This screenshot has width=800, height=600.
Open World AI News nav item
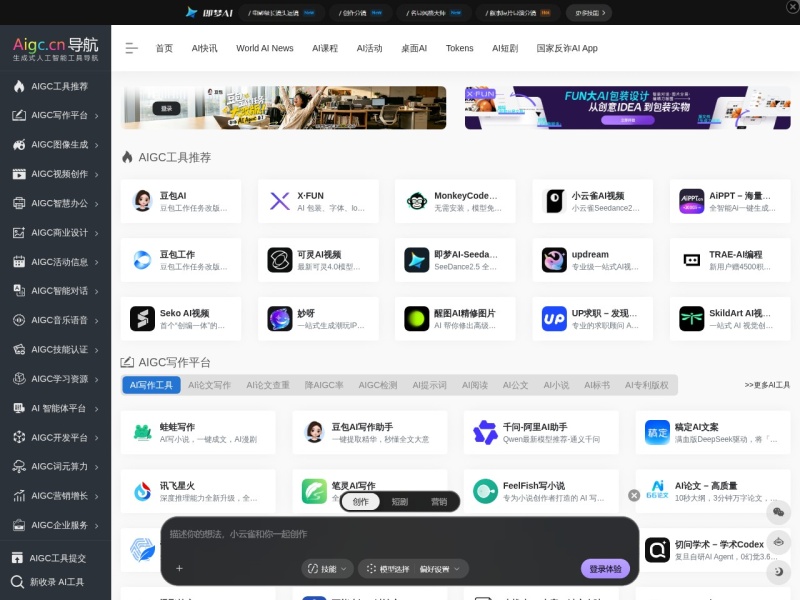pos(264,48)
